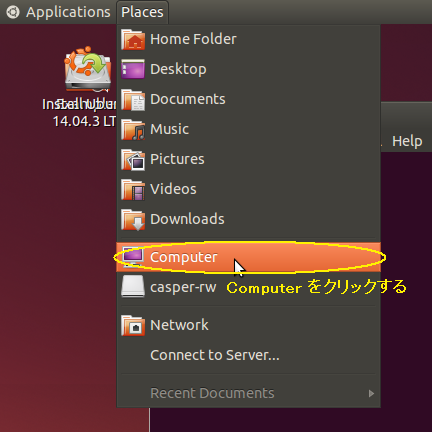432x432 pixels.
Task: Select Computer in the Places menu
Action: point(248,257)
